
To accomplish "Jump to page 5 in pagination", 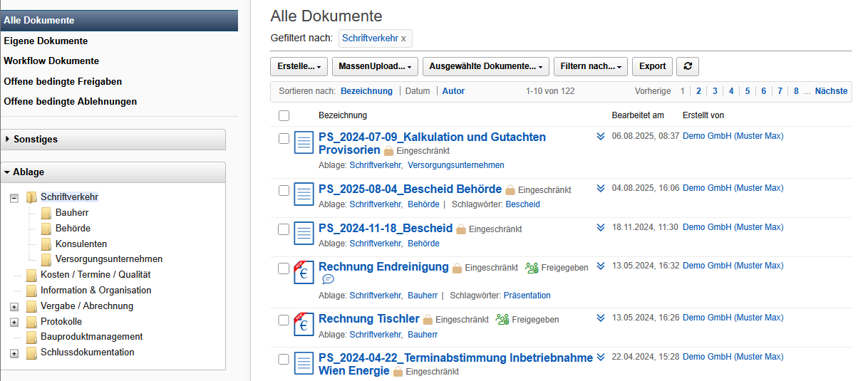I will click(x=748, y=91).
